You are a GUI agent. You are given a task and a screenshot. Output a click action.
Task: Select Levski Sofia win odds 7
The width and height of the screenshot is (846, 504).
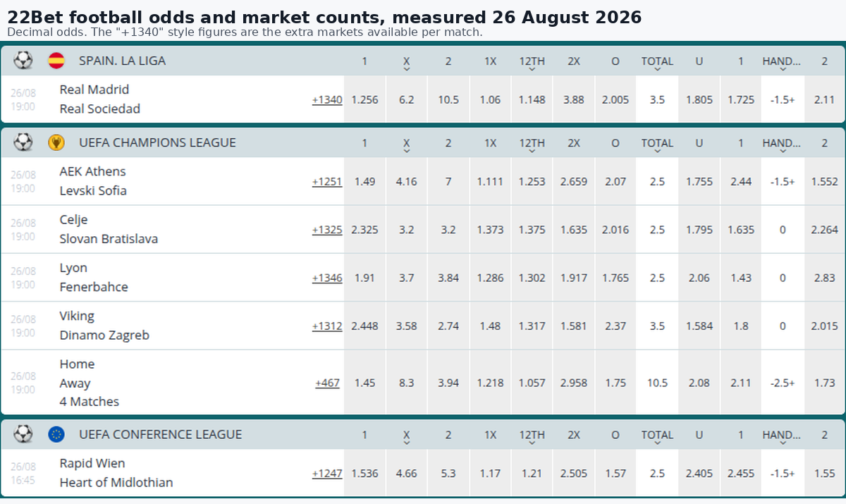pyautogui.click(x=448, y=182)
